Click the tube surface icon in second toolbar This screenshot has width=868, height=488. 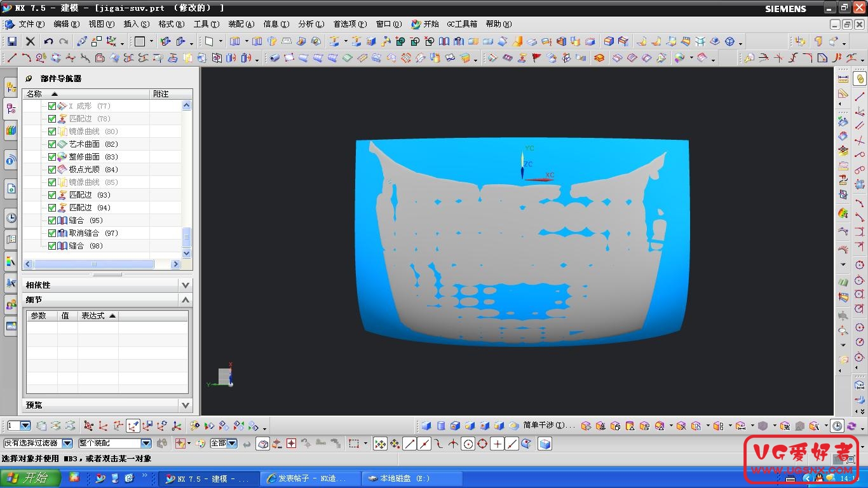point(275,58)
